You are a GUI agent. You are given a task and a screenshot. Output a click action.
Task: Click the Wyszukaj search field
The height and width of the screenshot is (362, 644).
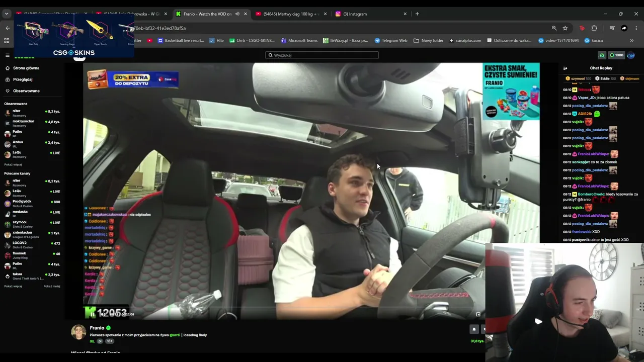[322, 55]
